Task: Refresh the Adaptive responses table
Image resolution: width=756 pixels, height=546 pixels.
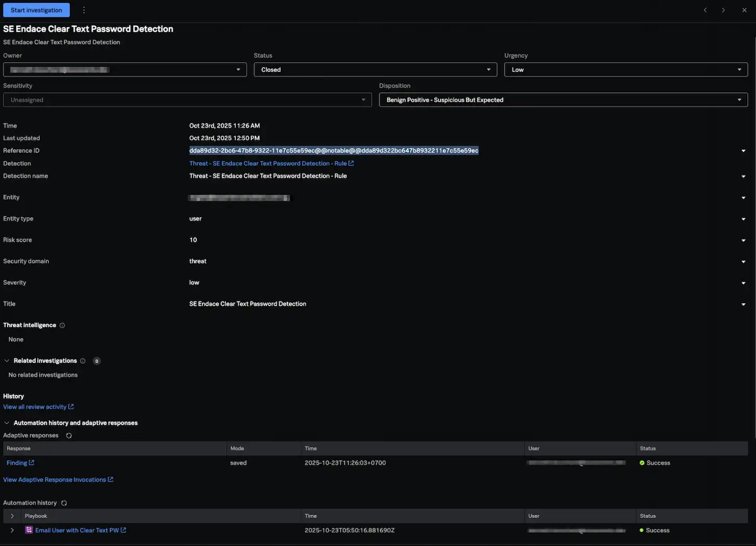Action: (68, 435)
